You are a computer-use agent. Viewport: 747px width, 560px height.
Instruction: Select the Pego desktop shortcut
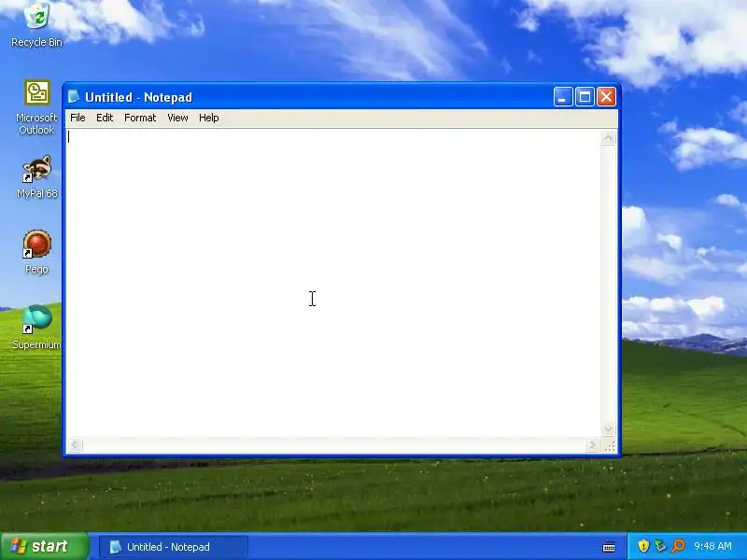36,252
